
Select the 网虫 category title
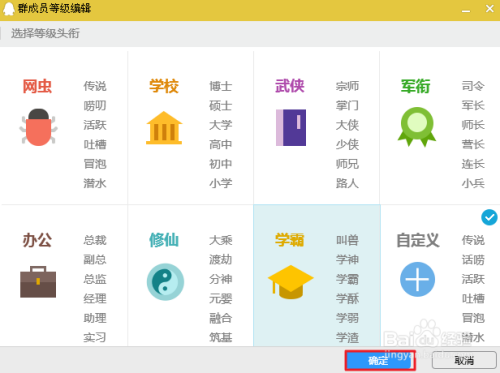[37, 86]
